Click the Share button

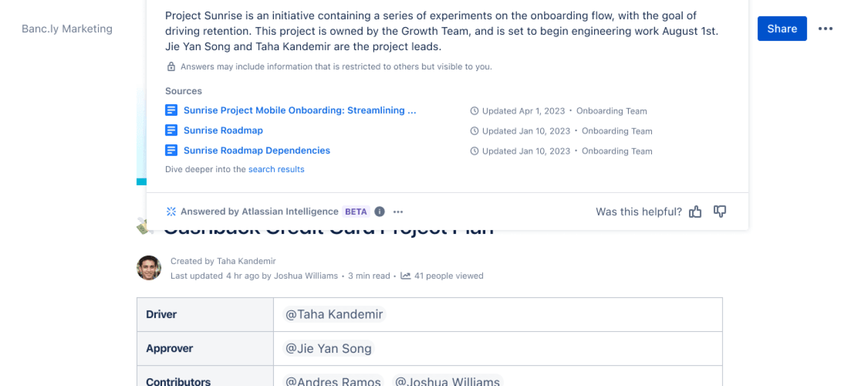pos(782,28)
